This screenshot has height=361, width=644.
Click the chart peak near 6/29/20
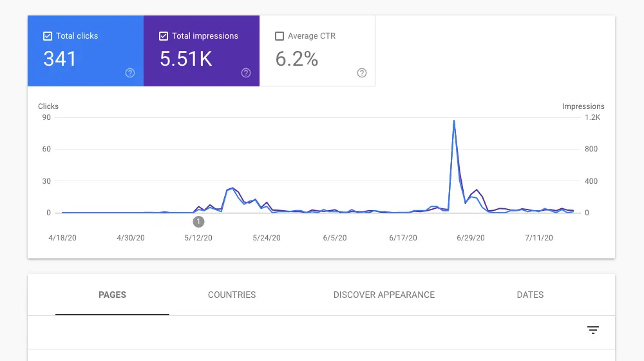454,121
